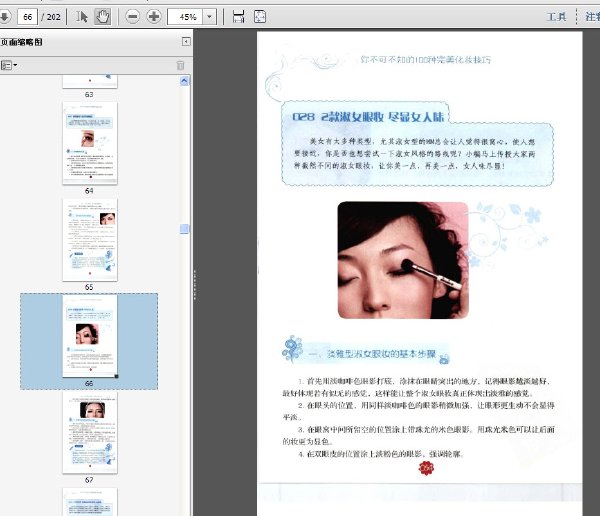
Task: Open page 65 thumbnail
Action: (90, 240)
